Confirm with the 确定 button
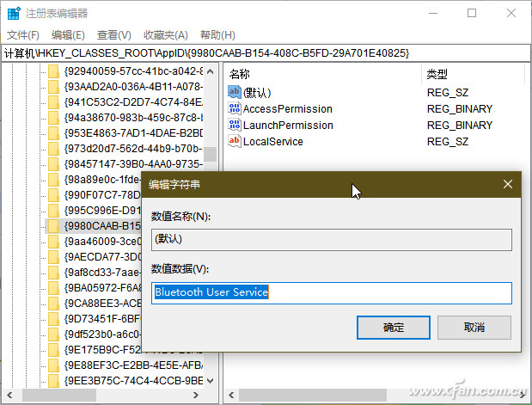 pyautogui.click(x=394, y=328)
